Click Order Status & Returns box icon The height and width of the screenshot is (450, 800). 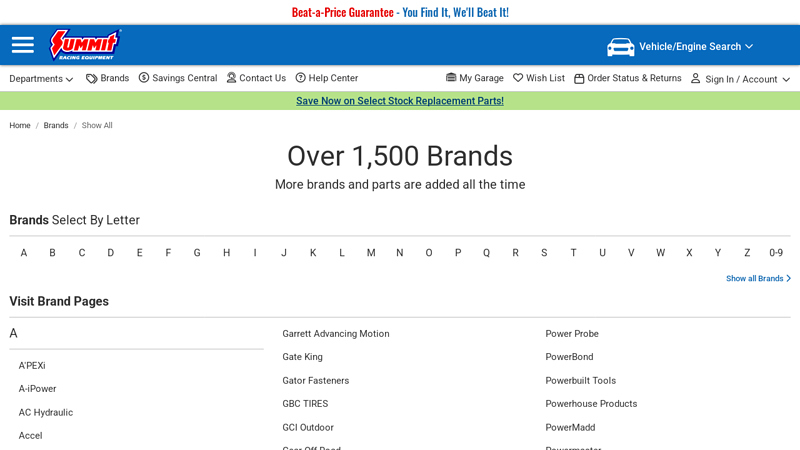point(579,79)
